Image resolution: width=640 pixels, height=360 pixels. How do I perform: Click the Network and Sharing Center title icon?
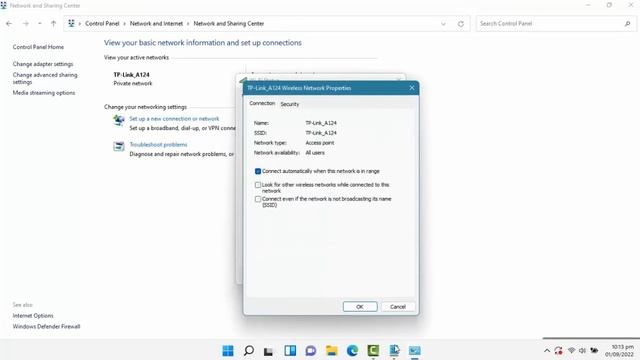pos(4,5)
